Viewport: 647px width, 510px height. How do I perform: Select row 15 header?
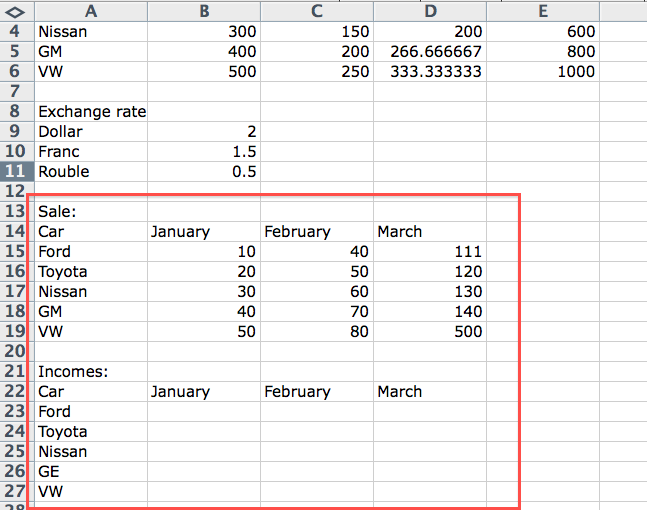tap(17, 251)
